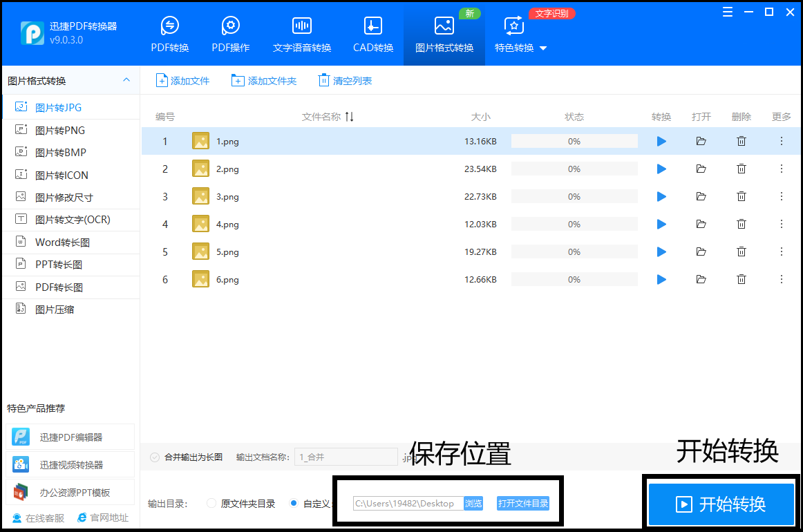Start converting 2.png with play icon

point(661,169)
